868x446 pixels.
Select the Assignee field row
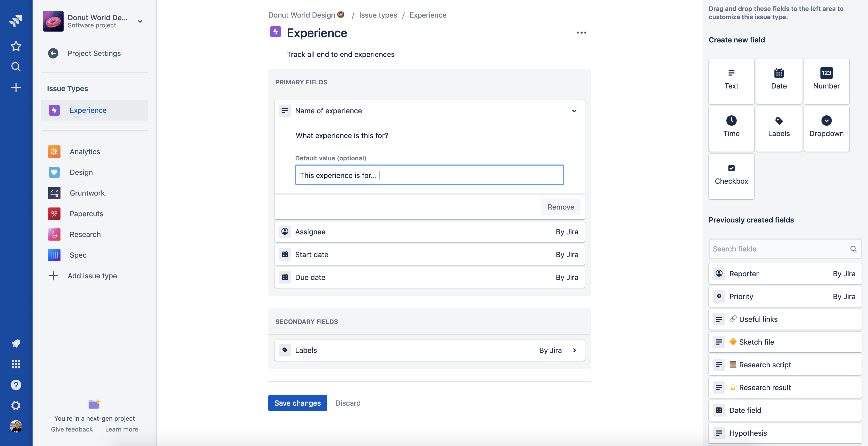coord(429,232)
